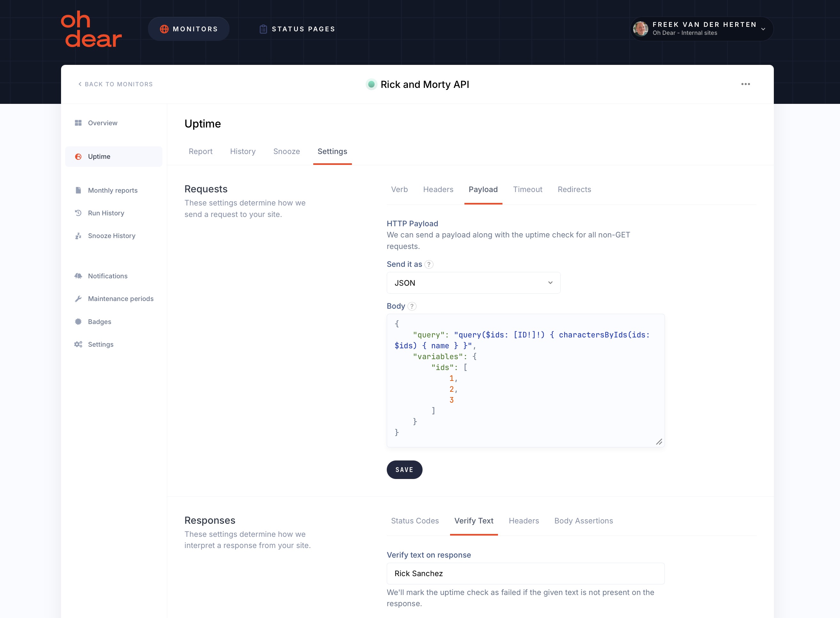
Task: Click the Maintenance periods wrench icon
Action: point(78,299)
